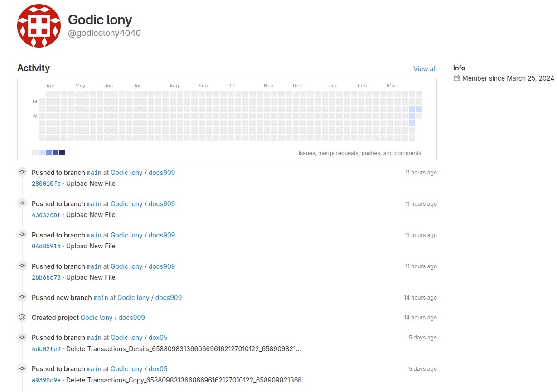
Task: Click the medium blue legend swatch
Action: pos(48,153)
